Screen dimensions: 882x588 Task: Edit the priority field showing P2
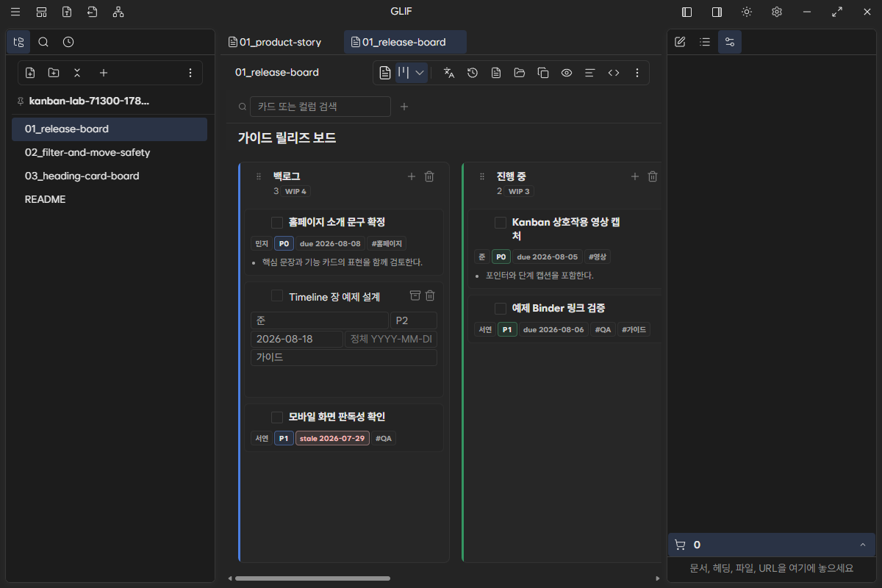[x=414, y=320]
